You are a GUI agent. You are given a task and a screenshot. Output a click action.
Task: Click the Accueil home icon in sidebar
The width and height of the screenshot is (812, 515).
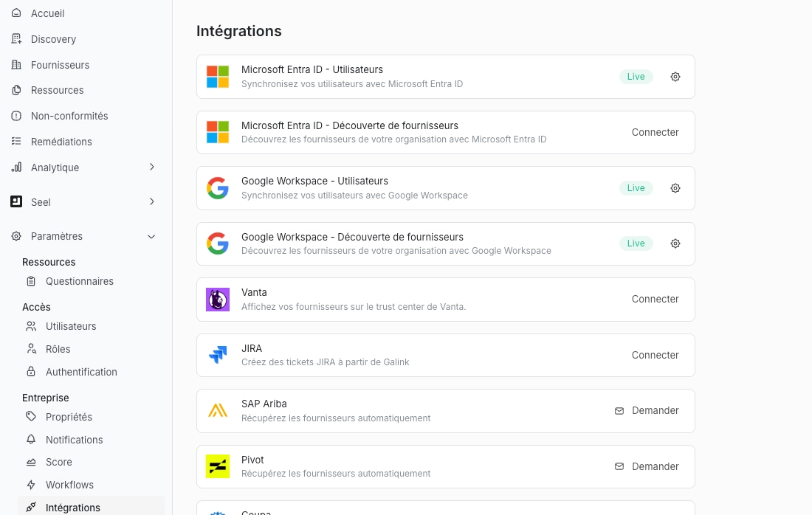point(16,13)
